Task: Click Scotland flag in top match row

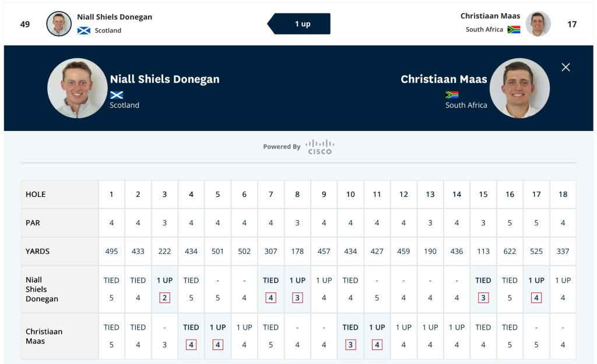Action: [84, 30]
